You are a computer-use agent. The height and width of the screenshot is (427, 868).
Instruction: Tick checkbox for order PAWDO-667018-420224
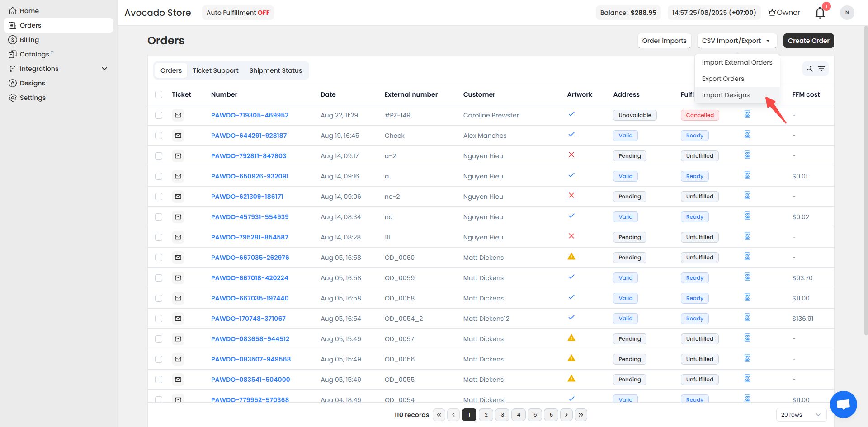(159, 278)
